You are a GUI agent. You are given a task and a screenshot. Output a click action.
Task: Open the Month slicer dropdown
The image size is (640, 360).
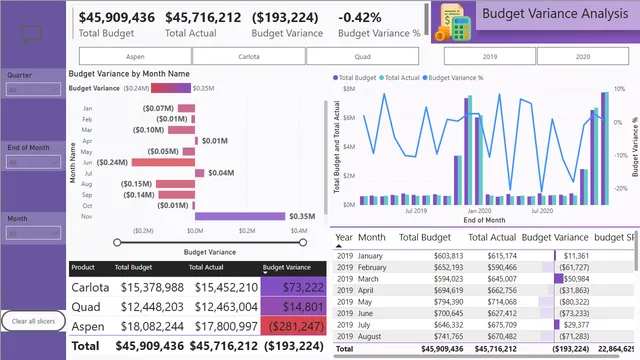point(33,233)
